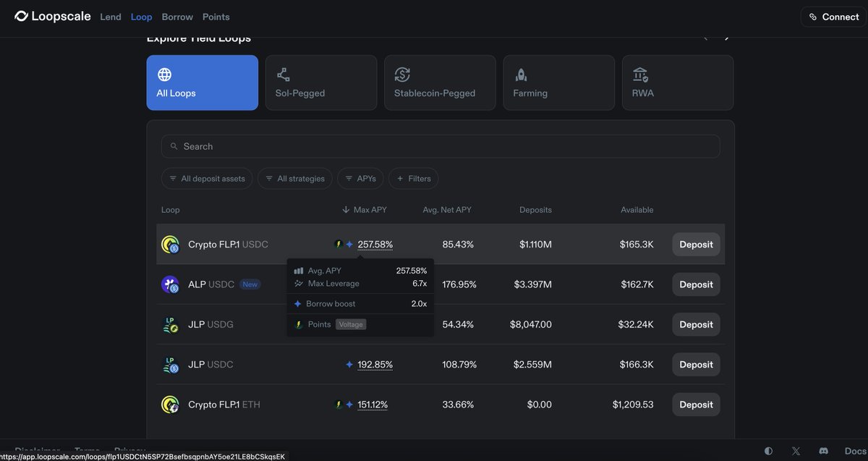
Task: Deposit into Crypto FLP.1 ETH loop
Action: (x=697, y=405)
